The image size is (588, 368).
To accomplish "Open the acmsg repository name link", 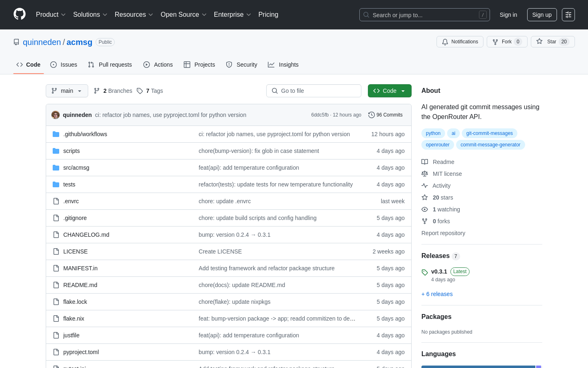I will 79,42.
